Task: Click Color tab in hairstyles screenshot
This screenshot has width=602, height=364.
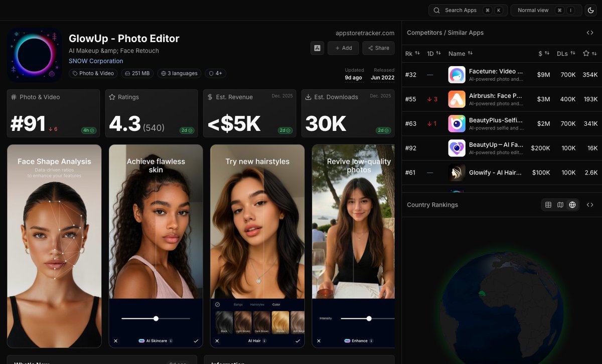Action: click(276, 304)
